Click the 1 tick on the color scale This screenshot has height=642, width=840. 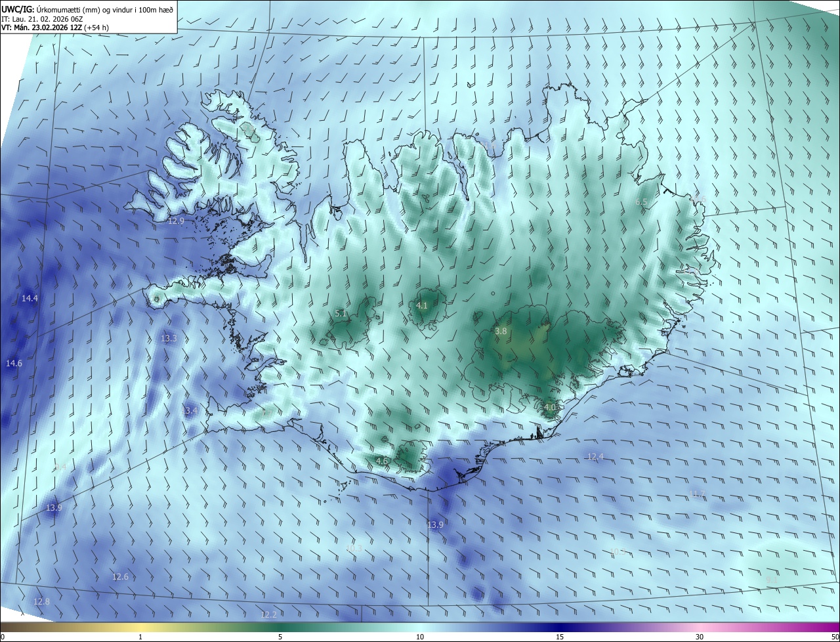[140, 637]
